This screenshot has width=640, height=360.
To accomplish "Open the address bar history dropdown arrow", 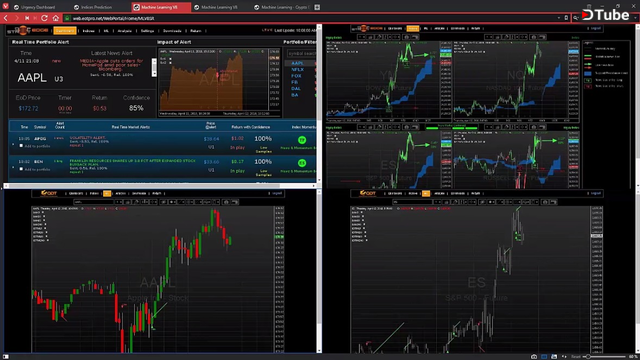I will pos(559,18).
